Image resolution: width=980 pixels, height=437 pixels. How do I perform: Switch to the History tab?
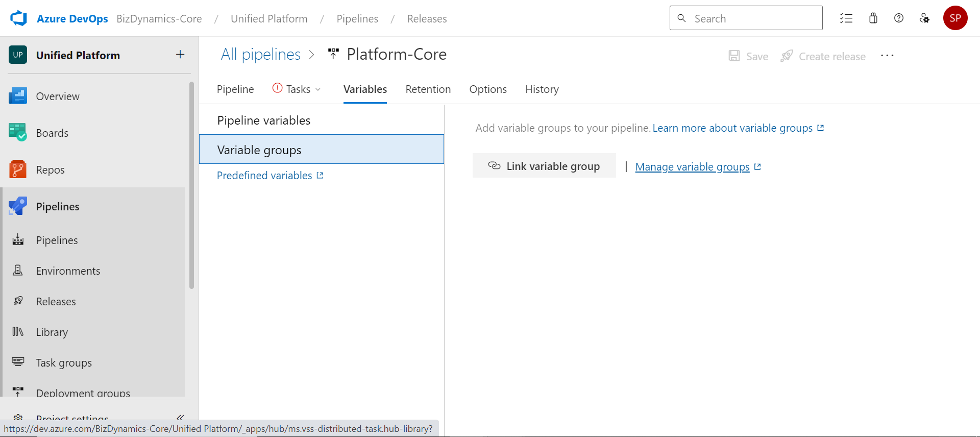tap(542, 89)
